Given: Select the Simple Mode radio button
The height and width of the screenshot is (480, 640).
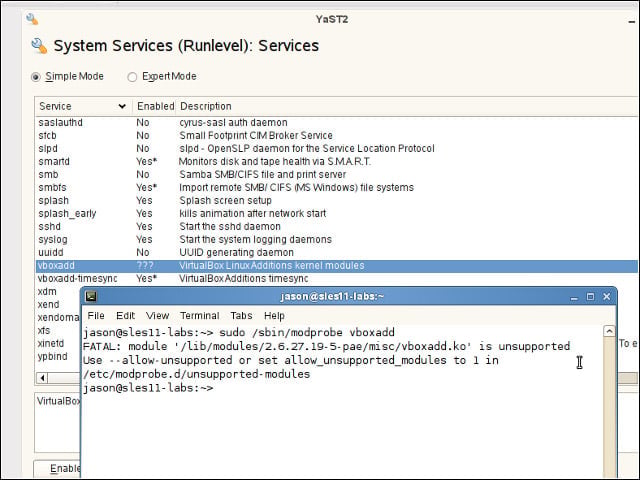Looking at the screenshot, I should point(36,77).
